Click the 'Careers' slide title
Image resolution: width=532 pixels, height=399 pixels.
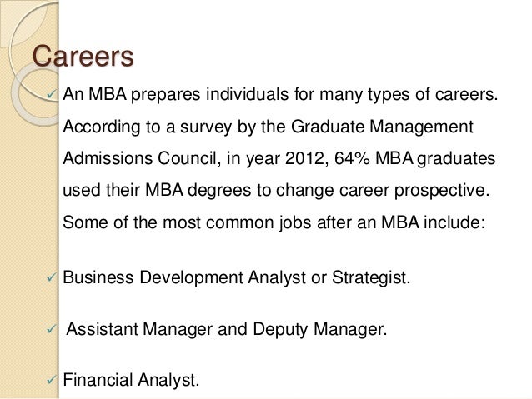[x=83, y=56]
